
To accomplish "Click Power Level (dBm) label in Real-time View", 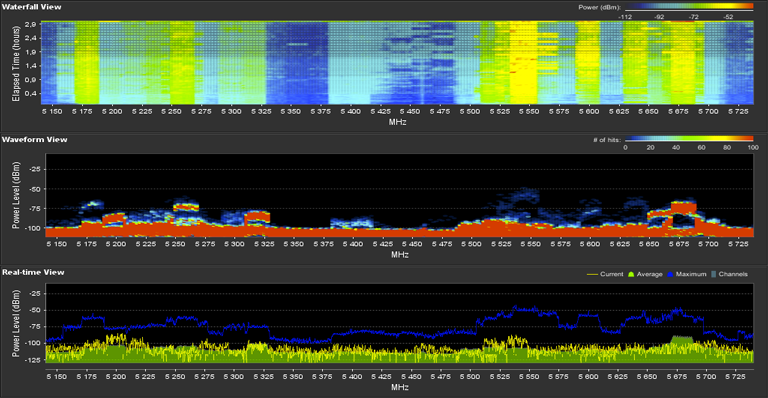I will point(16,324).
